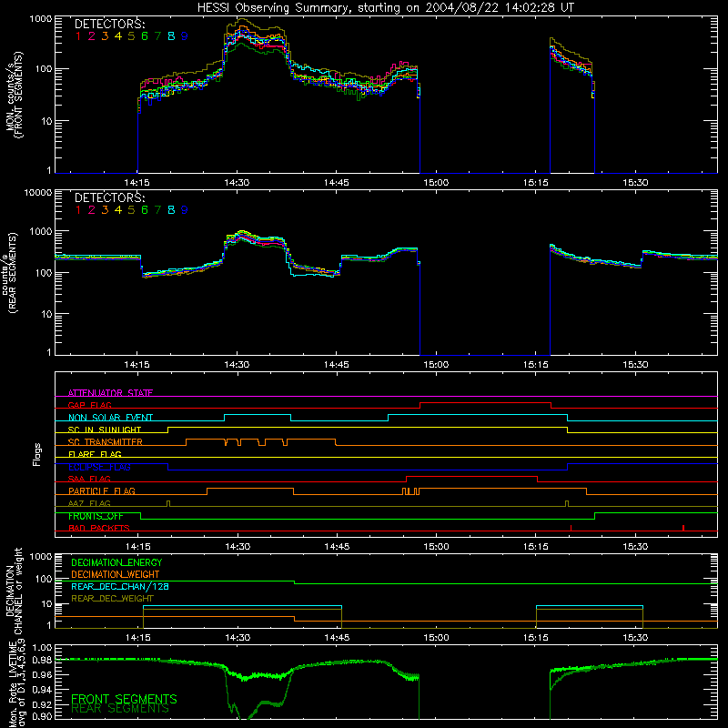Screen dimensions: 728x728
Task: Select detector 9 in front segments legend
Action: [x=185, y=36]
